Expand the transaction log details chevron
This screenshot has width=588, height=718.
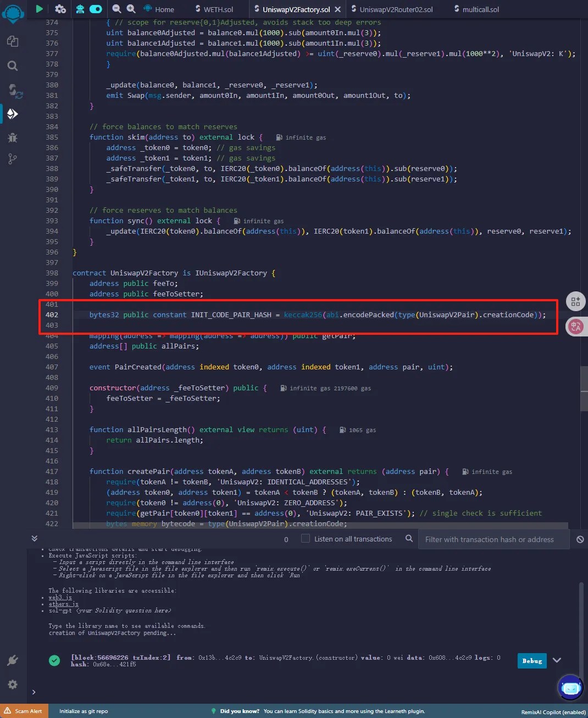tap(557, 660)
